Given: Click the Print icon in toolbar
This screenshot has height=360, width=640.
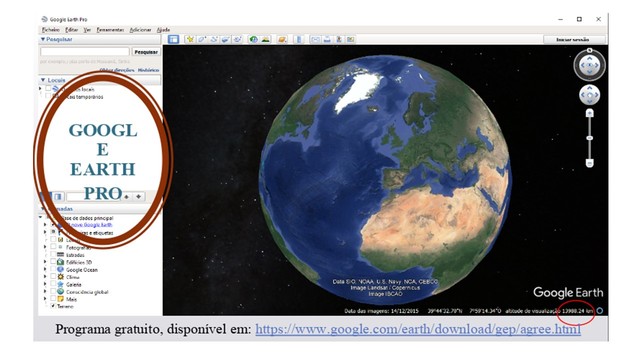Looking at the screenshot, I should [327, 39].
